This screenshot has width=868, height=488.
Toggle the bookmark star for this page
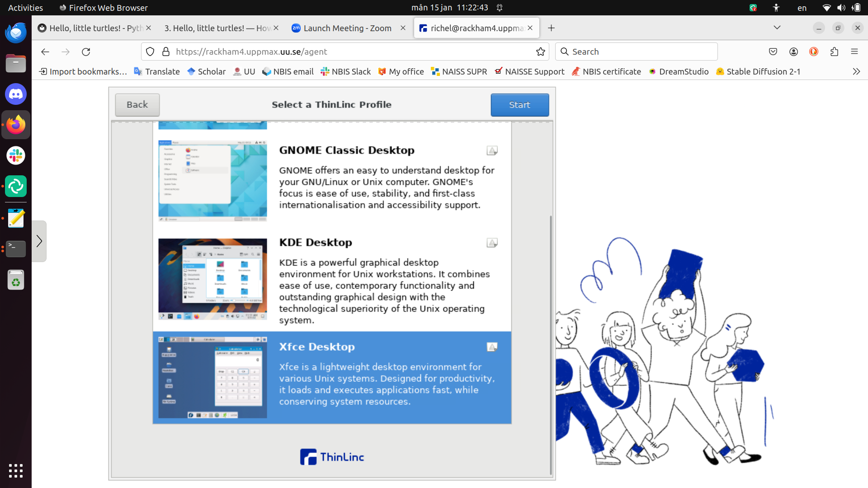click(x=541, y=52)
